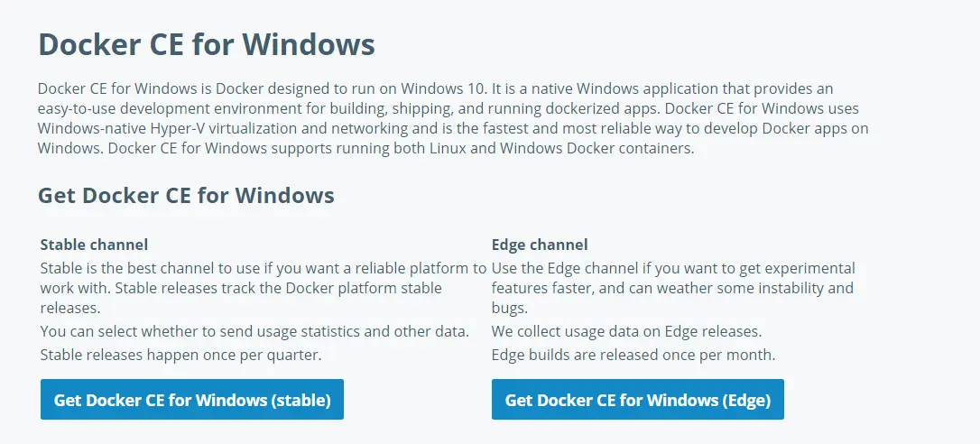This screenshot has width=980, height=444.
Task: Click 'Edge builds are released once per month' line
Action: 633,355
